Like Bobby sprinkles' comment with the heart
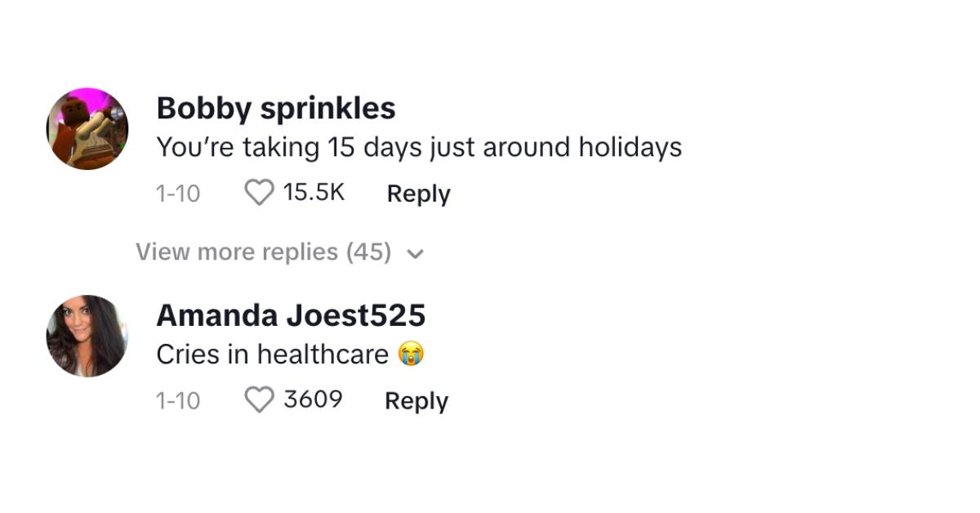This screenshot has height=513, width=980. (x=260, y=194)
